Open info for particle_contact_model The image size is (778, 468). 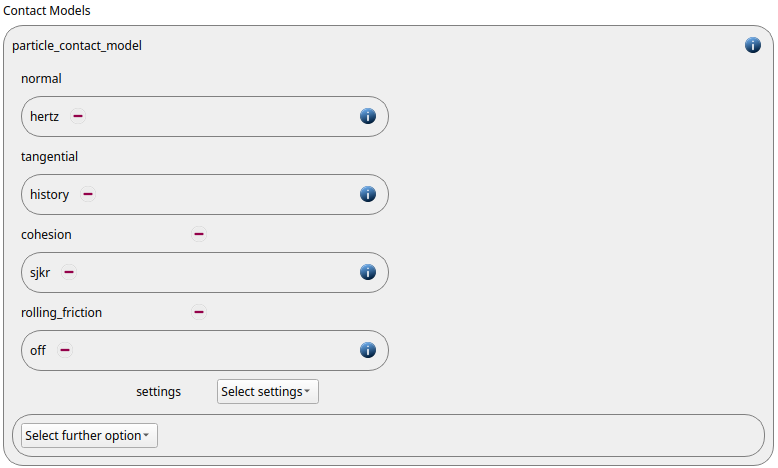point(752,45)
